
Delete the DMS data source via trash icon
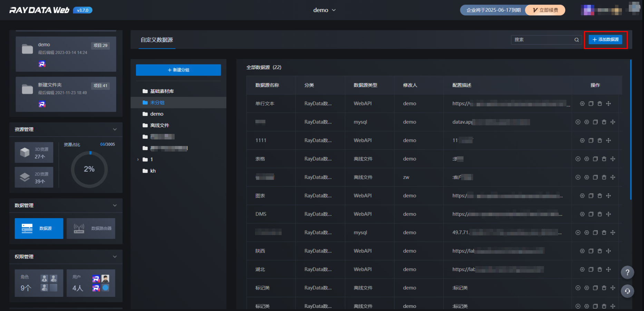pos(599,214)
